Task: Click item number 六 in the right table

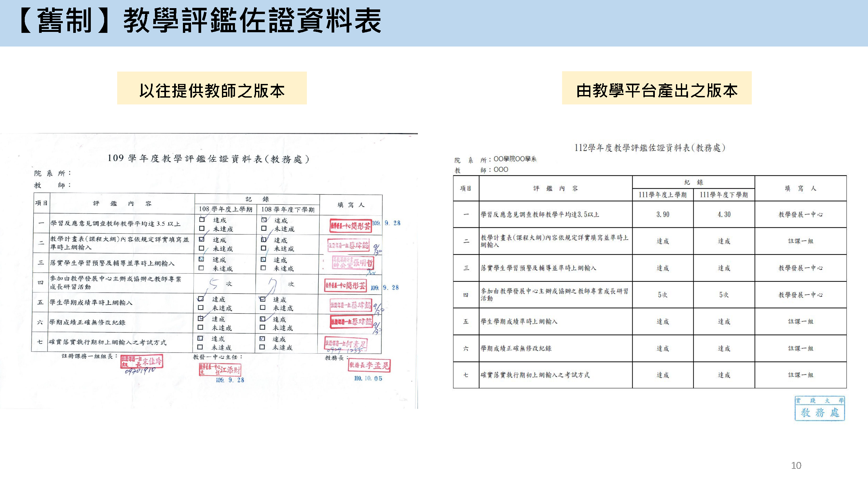Action: point(466,348)
